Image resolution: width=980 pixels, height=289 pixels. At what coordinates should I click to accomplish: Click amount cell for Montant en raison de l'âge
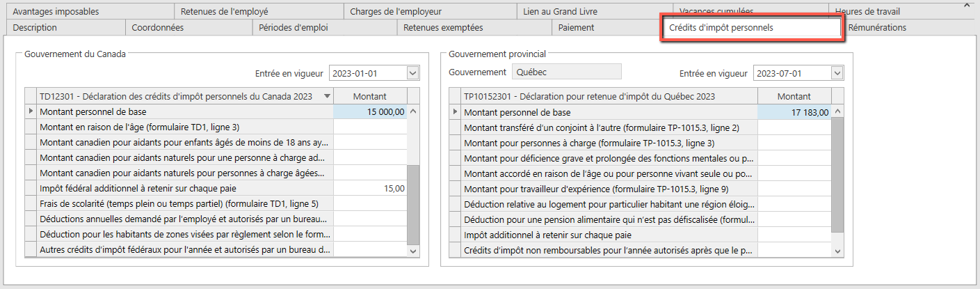(x=370, y=127)
